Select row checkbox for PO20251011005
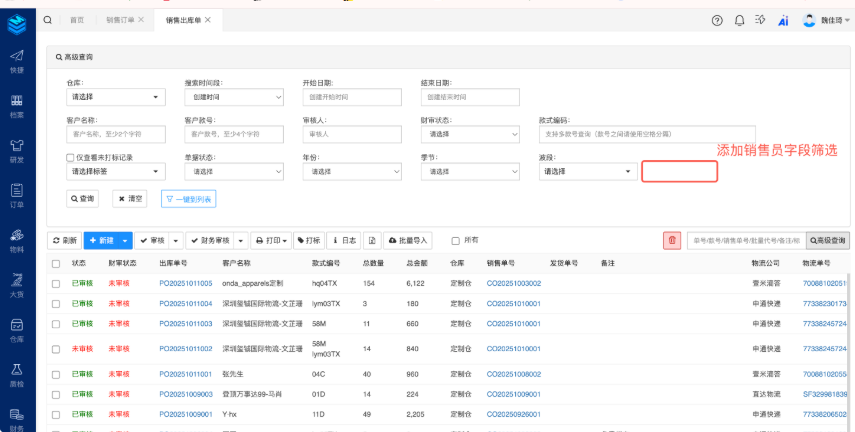This screenshot has width=855, height=432. (x=56, y=283)
